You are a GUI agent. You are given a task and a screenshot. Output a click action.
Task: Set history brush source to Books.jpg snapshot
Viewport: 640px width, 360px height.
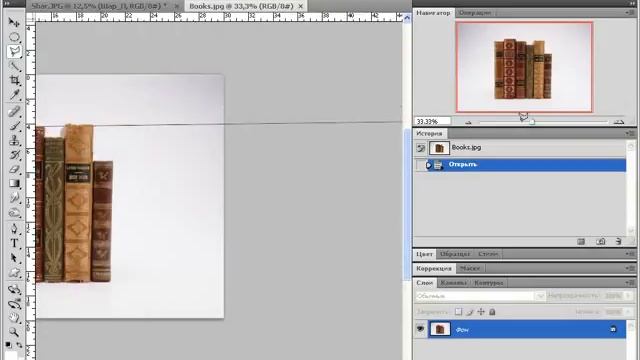coord(420,148)
